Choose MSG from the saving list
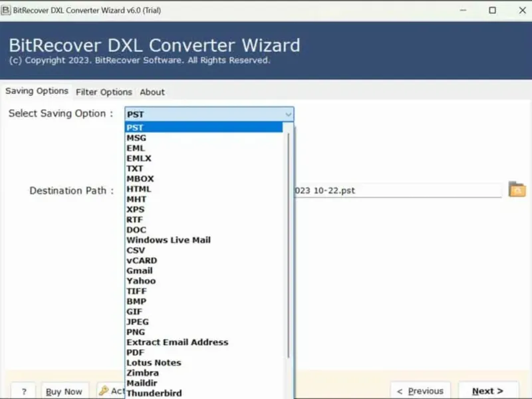 point(204,138)
